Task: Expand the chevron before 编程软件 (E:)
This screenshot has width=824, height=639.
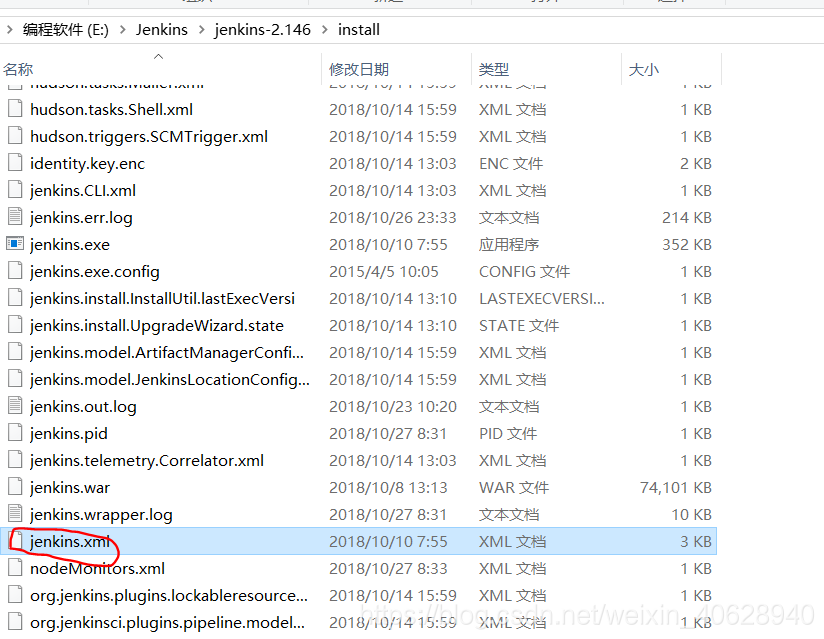Action: click(9, 29)
